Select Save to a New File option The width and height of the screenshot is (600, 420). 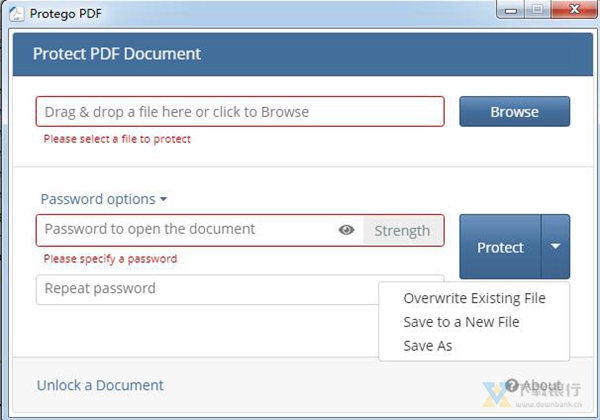click(x=461, y=322)
